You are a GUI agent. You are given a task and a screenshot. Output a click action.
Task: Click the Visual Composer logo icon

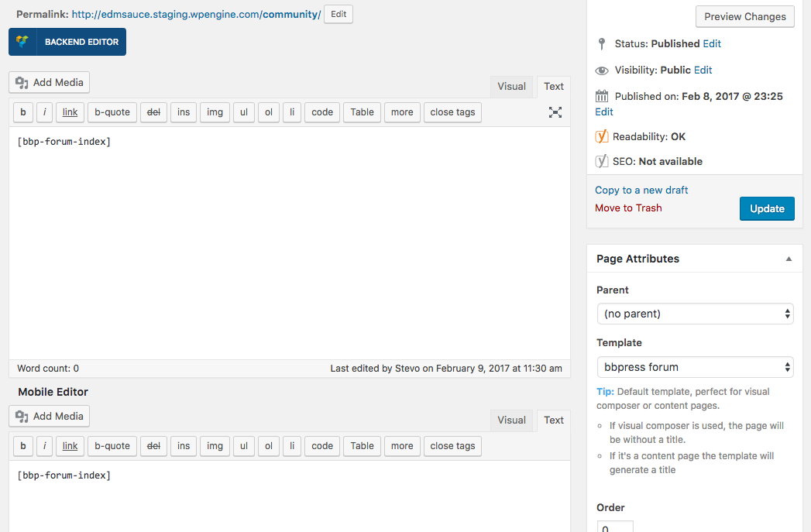22,42
